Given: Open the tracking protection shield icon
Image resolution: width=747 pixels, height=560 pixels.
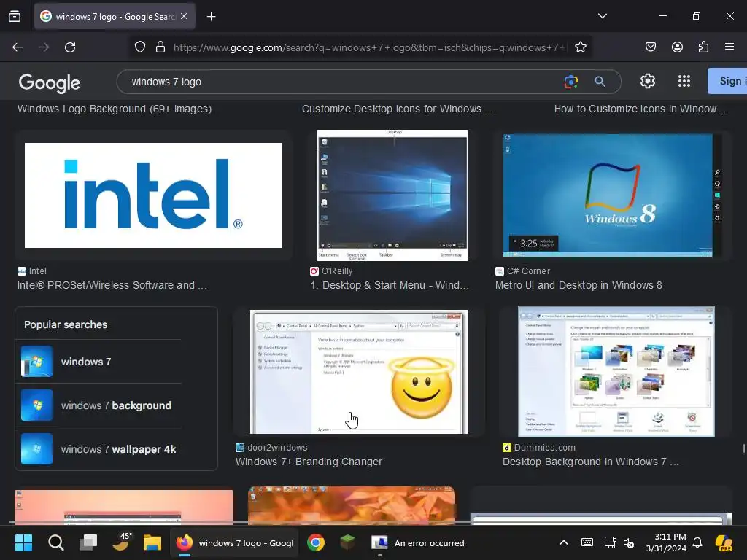Looking at the screenshot, I should [139, 47].
